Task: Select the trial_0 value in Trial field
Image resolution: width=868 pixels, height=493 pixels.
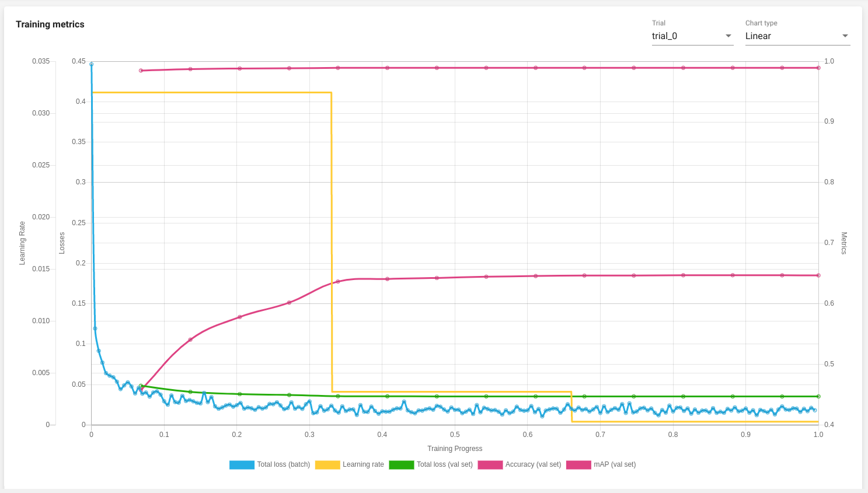Action: 665,36
